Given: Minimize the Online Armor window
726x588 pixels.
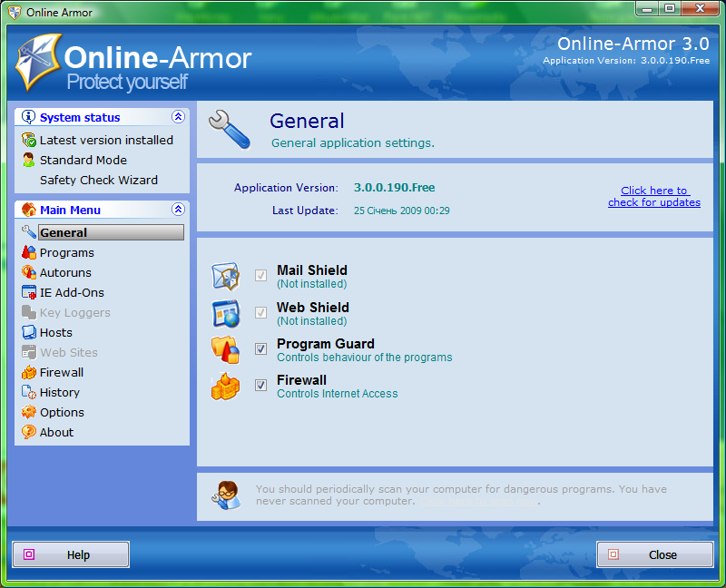Looking at the screenshot, I should point(647,9).
